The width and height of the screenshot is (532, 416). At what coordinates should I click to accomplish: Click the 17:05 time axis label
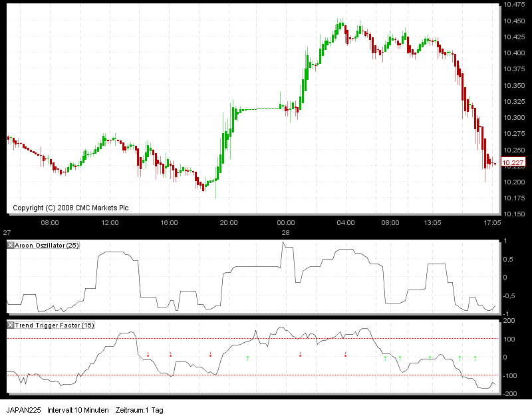[492, 224]
